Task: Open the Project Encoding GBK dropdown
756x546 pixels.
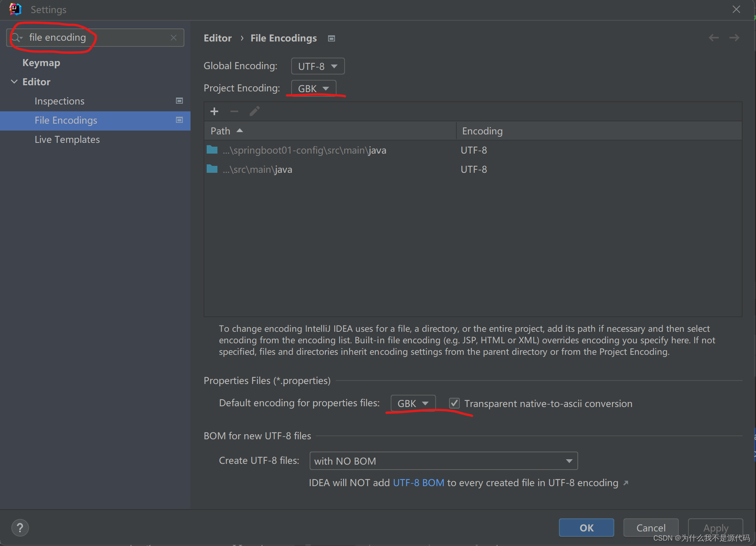Action: click(313, 88)
